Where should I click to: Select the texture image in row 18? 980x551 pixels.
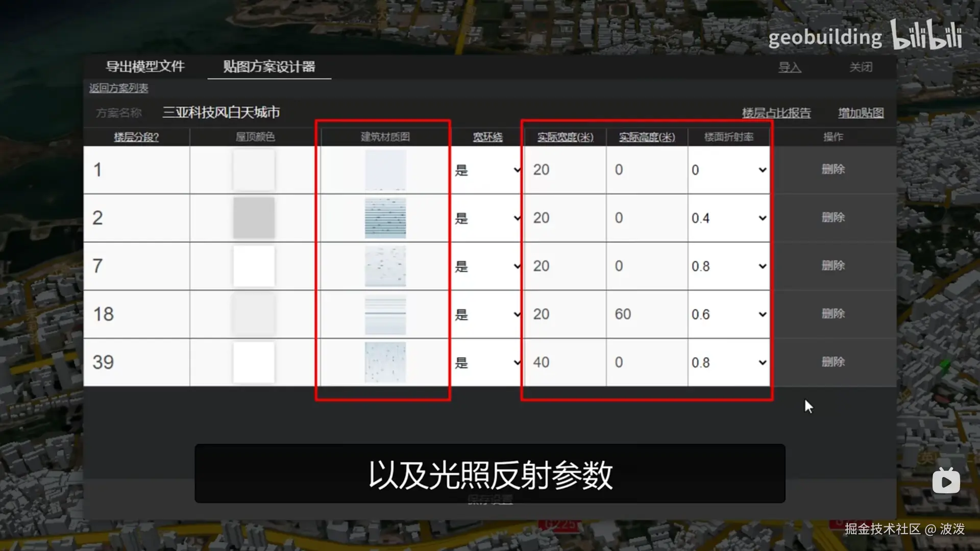pyautogui.click(x=385, y=314)
